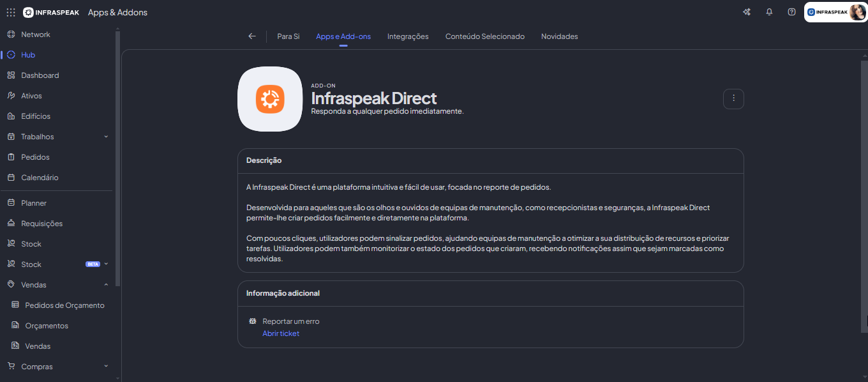Click the Compras cart icon

coord(11,367)
